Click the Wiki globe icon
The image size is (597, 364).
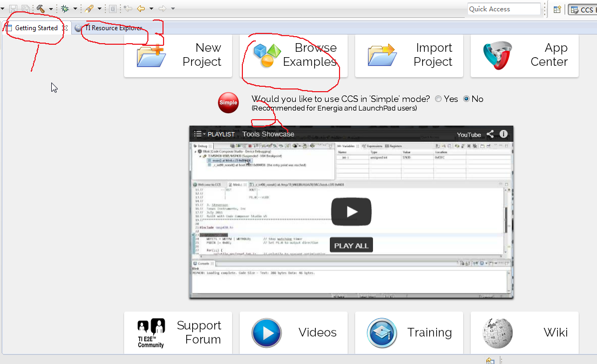click(x=498, y=333)
